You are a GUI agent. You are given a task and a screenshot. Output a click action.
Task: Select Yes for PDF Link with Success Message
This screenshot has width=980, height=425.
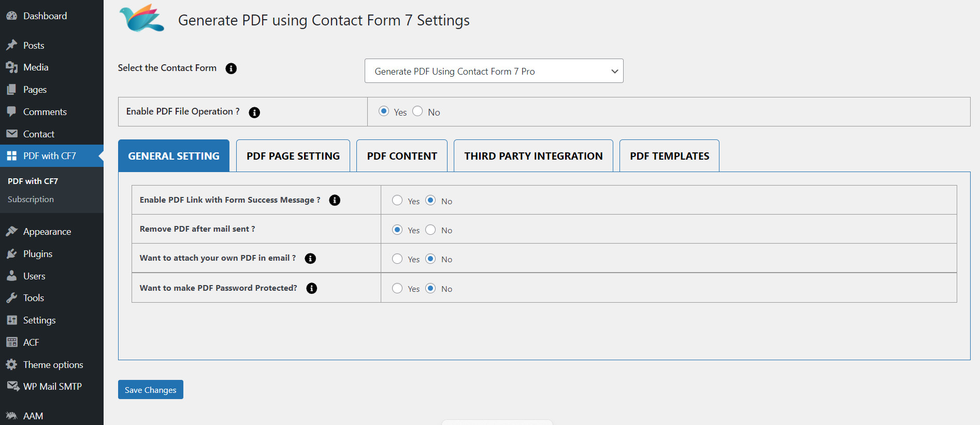coord(397,201)
